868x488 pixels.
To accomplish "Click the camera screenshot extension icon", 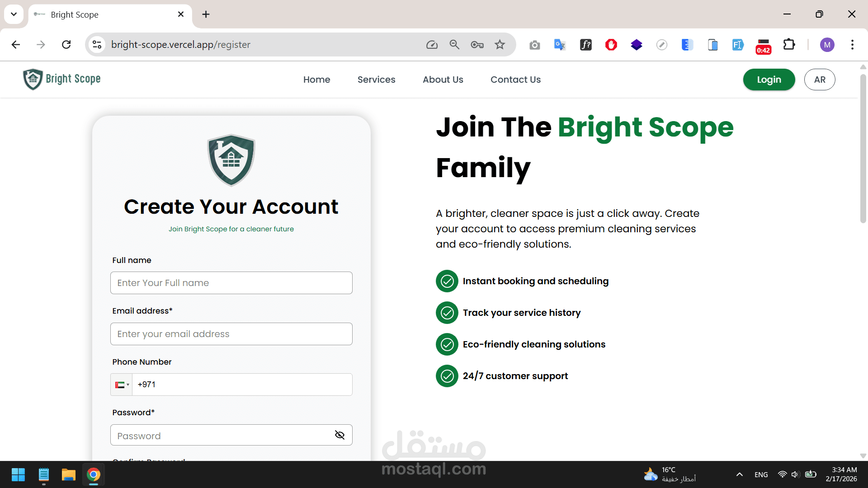I will 534,45.
